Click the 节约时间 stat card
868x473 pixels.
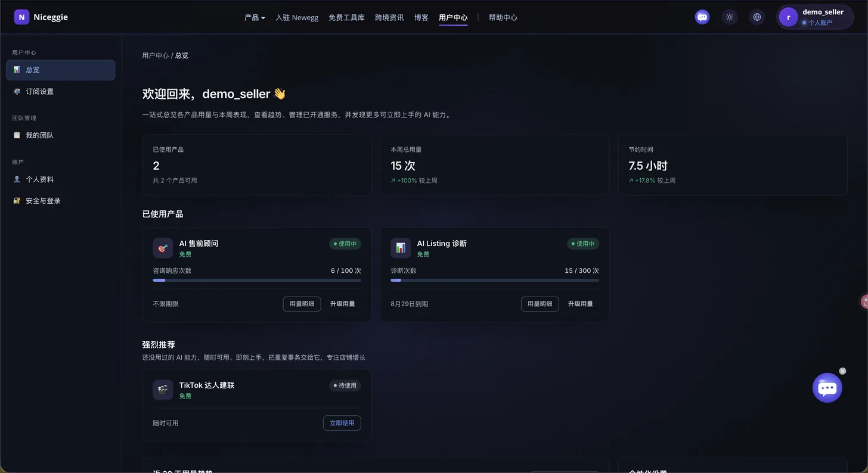(x=733, y=165)
